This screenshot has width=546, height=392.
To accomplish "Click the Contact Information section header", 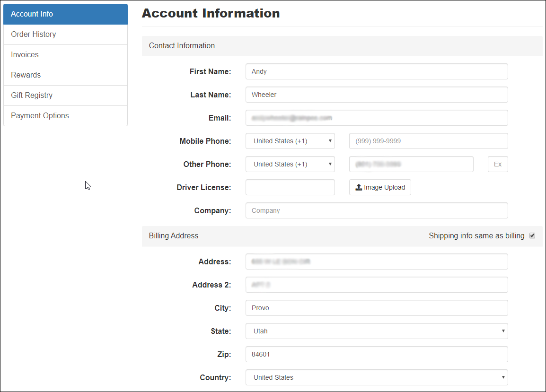I will (x=342, y=45).
